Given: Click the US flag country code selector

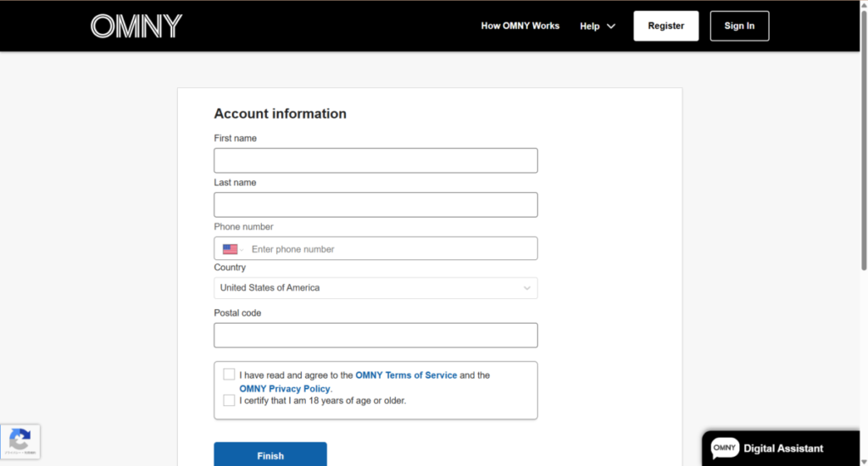Looking at the screenshot, I should pyautogui.click(x=231, y=249).
